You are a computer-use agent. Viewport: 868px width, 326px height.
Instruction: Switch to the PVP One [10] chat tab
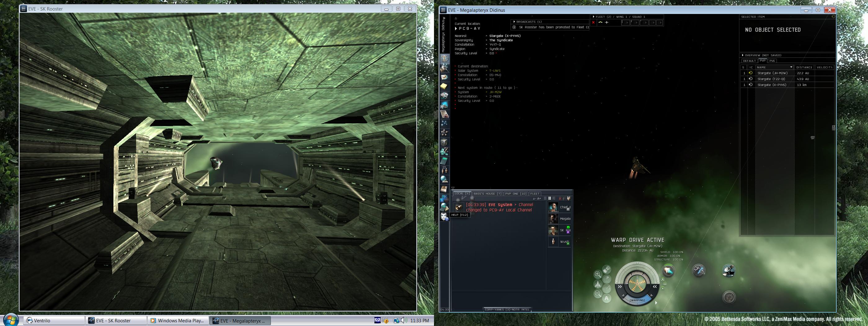(516, 194)
